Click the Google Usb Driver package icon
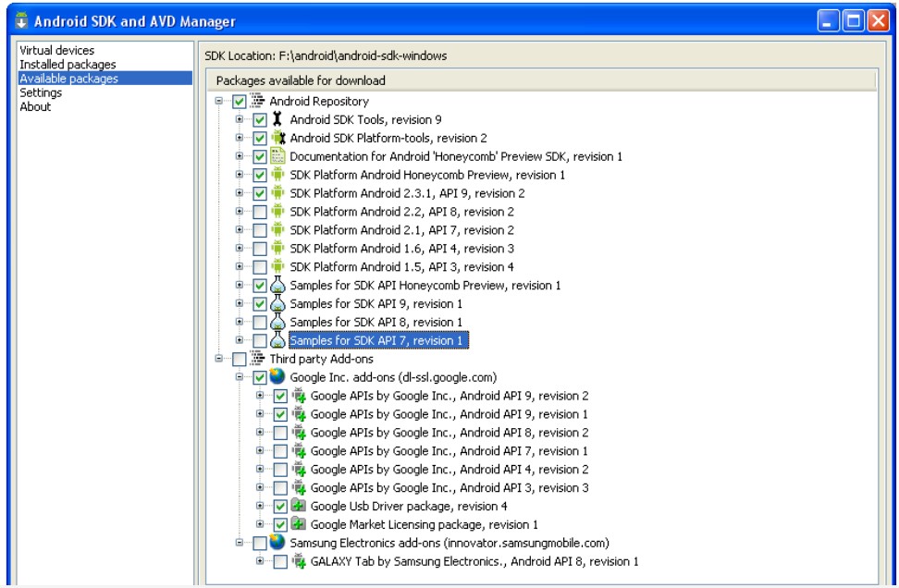The width and height of the screenshot is (899, 588). pyautogui.click(x=298, y=506)
